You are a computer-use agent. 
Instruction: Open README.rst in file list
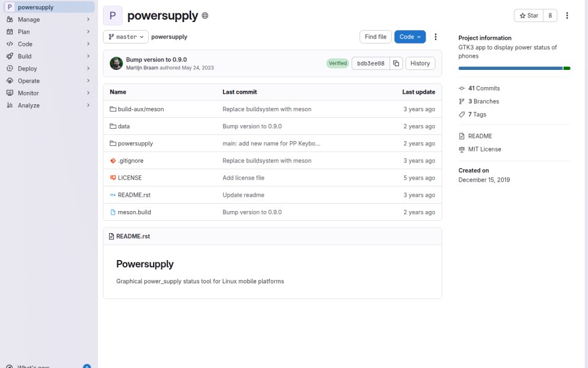(x=134, y=195)
